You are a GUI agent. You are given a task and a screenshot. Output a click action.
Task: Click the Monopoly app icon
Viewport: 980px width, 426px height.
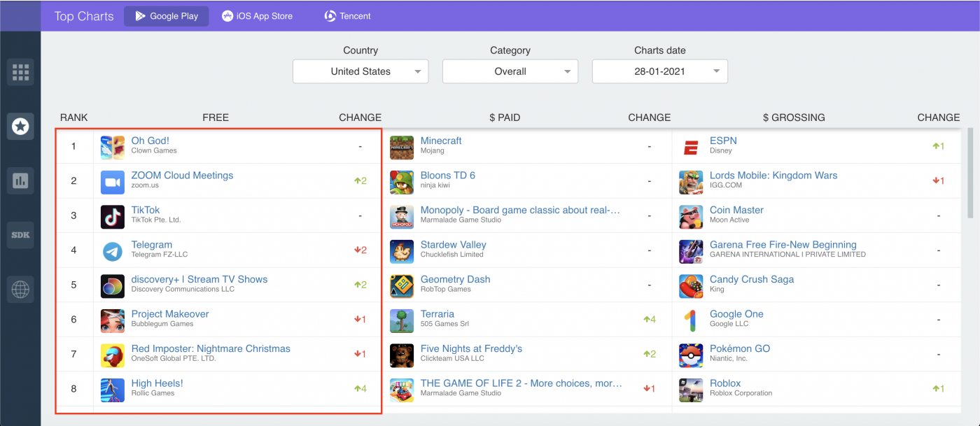click(x=402, y=217)
